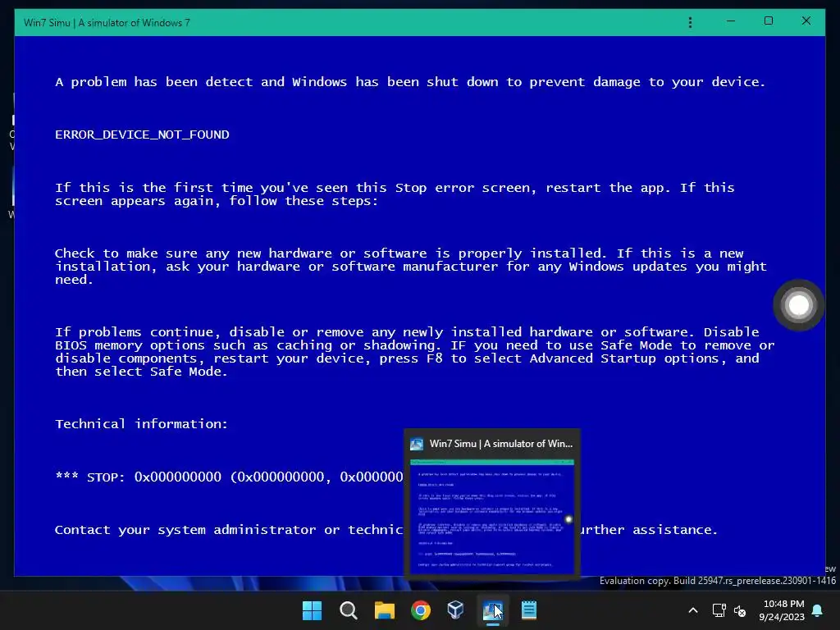Viewport: 840px width, 630px height.
Task: Minimize the Win7 Simu window
Action: (731, 21)
